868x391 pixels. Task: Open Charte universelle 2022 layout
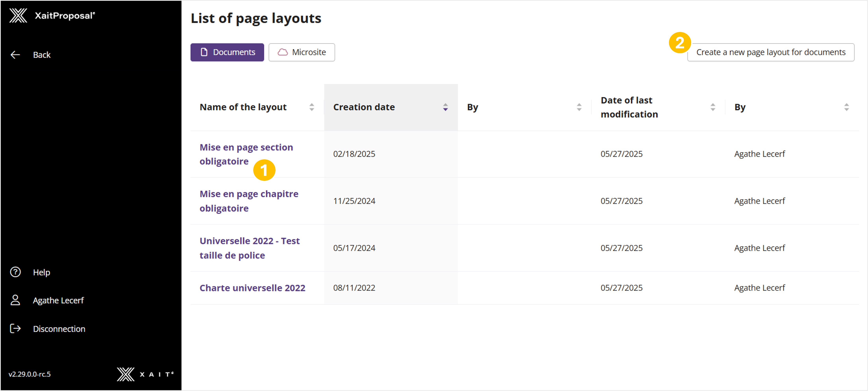pos(252,288)
